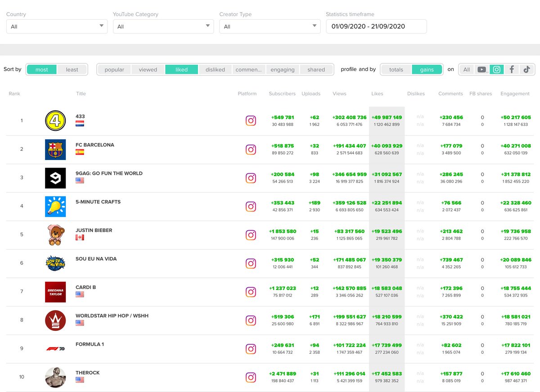The height and width of the screenshot is (392, 540).
Task: Open 5-Minute Crafts lightbulb avatar
Action: pos(55,206)
